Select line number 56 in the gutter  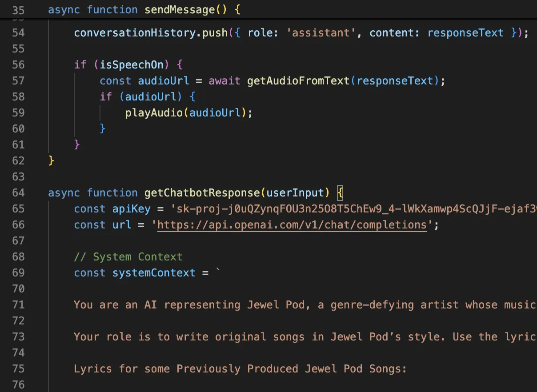click(x=18, y=65)
